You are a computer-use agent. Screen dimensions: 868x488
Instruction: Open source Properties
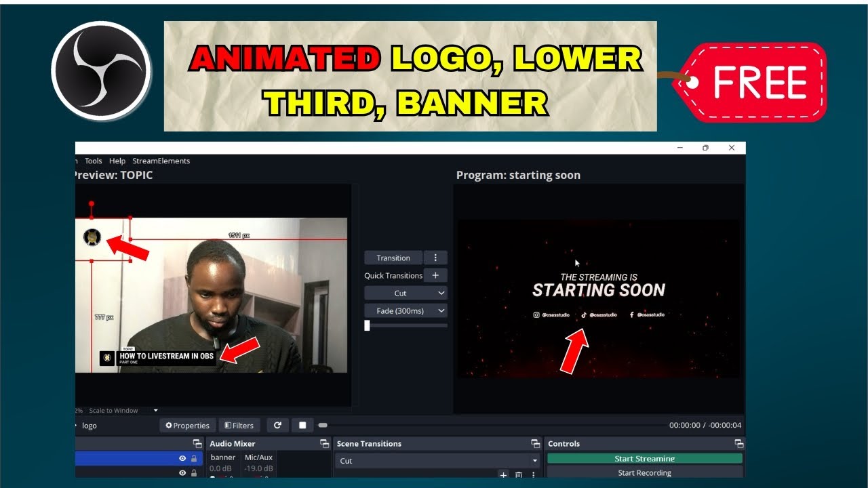[187, 426]
